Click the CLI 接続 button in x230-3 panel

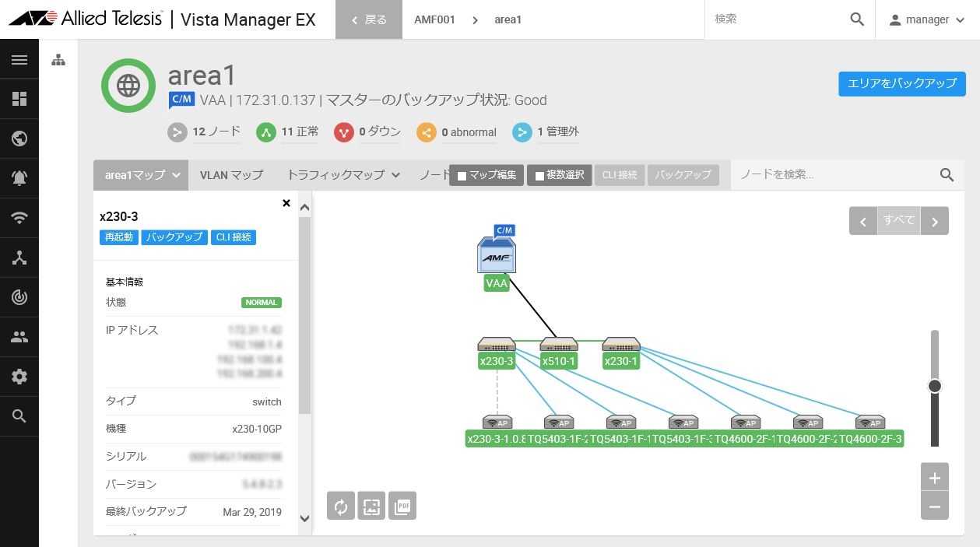click(x=233, y=237)
